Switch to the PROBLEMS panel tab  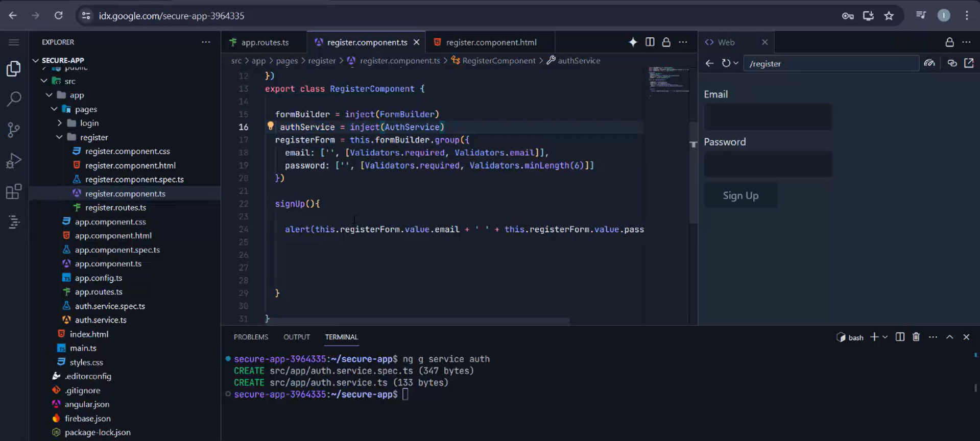click(251, 337)
